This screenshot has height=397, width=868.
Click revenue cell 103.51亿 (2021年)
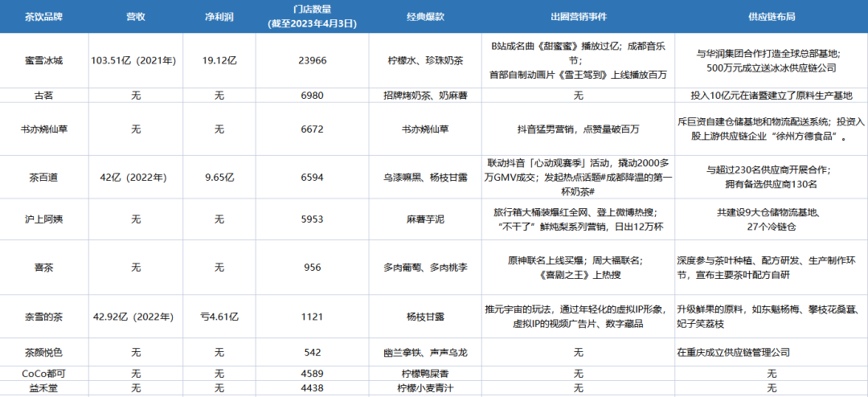pos(136,61)
